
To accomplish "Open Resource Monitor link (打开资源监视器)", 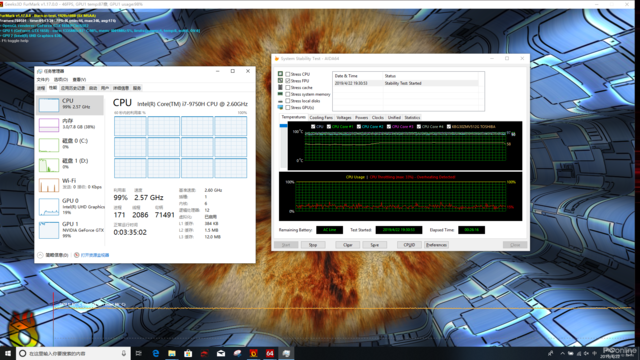I will click(x=95, y=255).
